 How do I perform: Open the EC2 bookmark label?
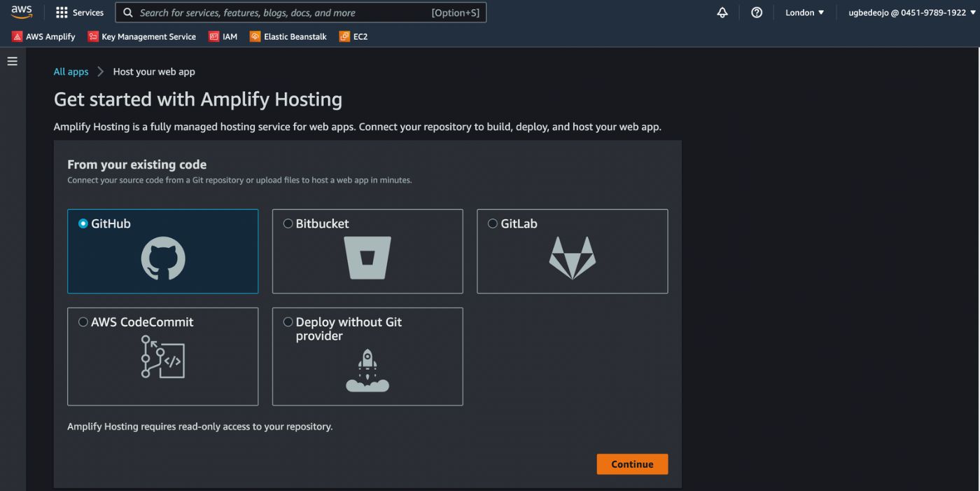[x=360, y=36]
